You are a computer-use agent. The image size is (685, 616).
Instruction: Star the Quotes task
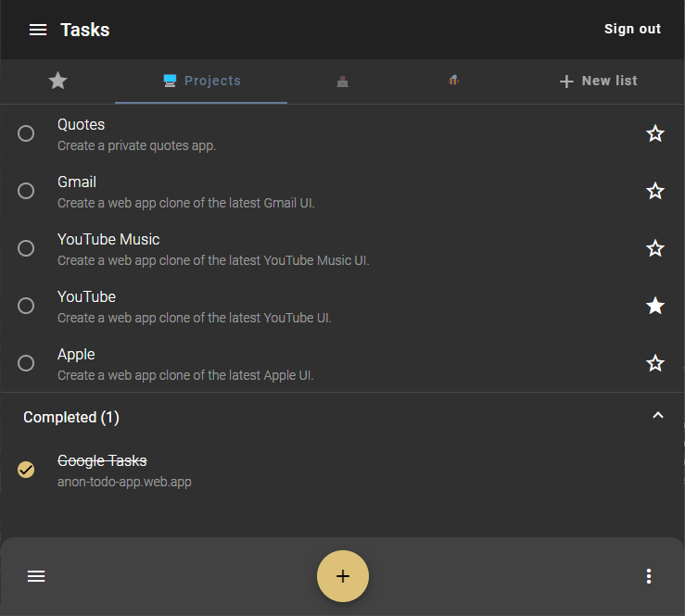click(655, 133)
